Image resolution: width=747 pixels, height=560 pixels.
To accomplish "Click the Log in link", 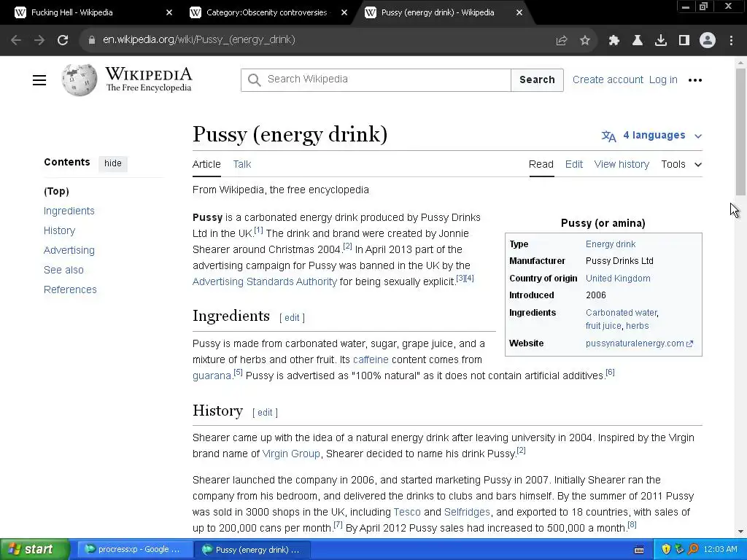I will click(663, 80).
